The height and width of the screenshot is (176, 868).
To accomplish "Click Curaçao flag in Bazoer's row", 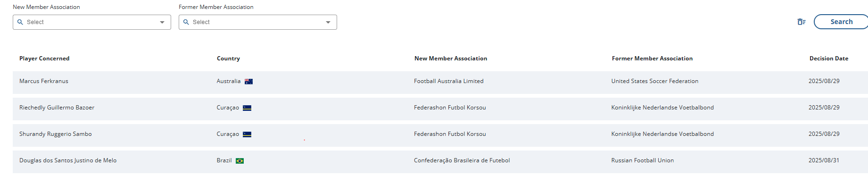I will tap(247, 108).
